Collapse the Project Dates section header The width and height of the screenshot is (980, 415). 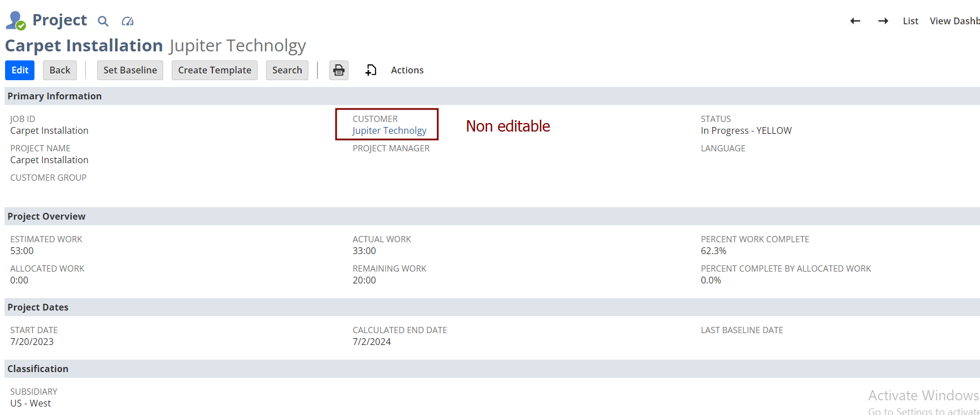38,307
